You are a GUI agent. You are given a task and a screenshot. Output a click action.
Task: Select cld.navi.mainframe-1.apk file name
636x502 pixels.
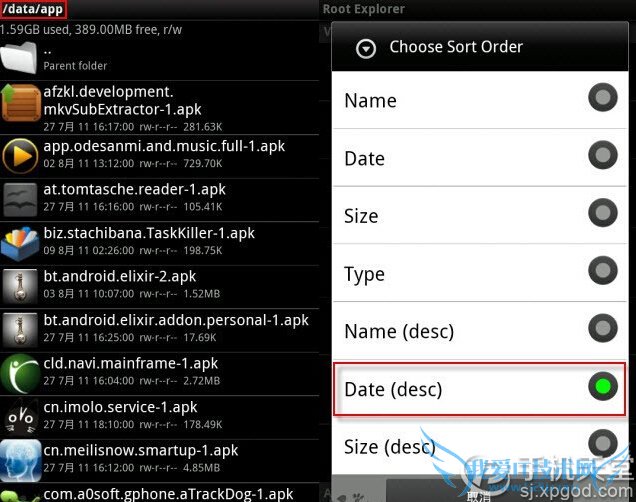pyautogui.click(x=131, y=364)
